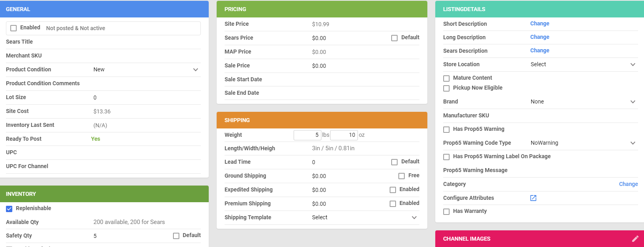The height and width of the screenshot is (247, 644).
Task: Click the 'Not posted & Not active' status
Action: coord(75,28)
